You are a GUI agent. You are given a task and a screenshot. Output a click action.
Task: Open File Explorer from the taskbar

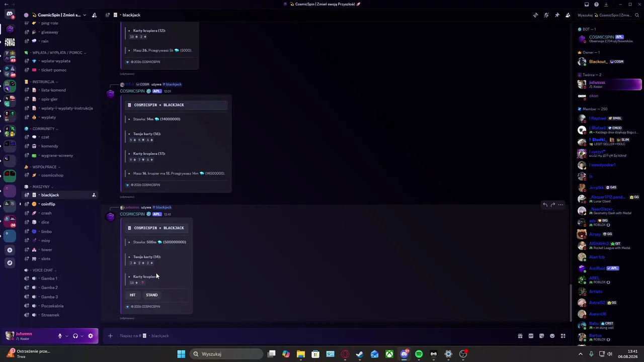click(300, 354)
